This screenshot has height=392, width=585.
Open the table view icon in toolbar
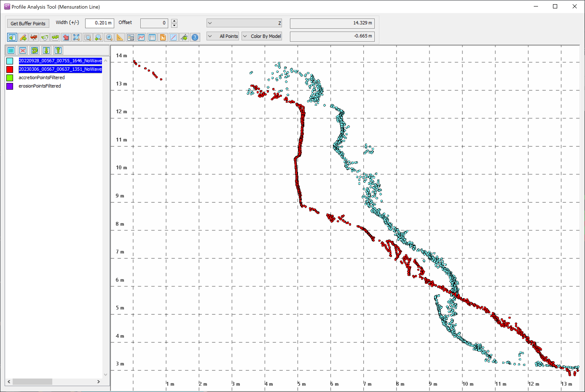click(152, 37)
